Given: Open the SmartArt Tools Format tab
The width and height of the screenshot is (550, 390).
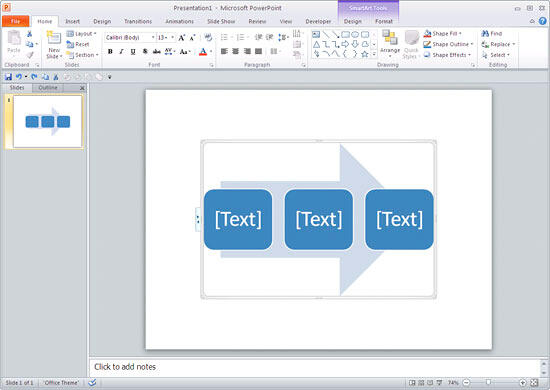Looking at the screenshot, I should pyautogui.click(x=384, y=21).
